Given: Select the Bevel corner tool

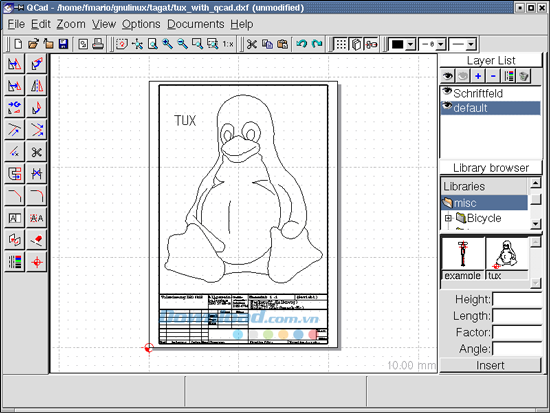Looking at the screenshot, I should pyautogui.click(x=14, y=195).
